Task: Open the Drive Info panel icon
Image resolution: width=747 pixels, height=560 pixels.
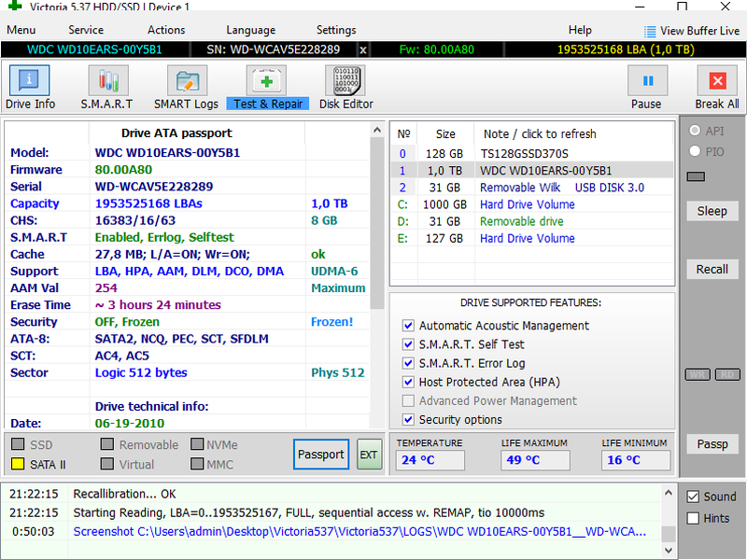Action: [x=29, y=80]
